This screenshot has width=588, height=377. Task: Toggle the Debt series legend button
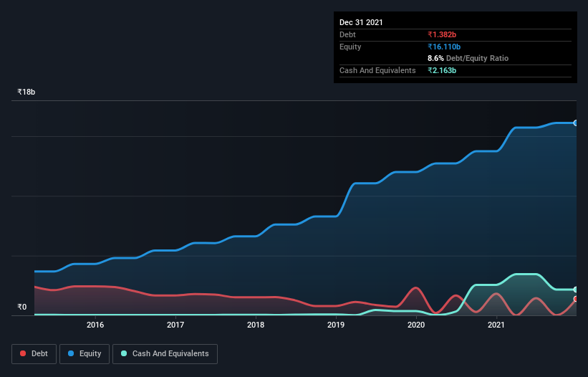tap(34, 354)
